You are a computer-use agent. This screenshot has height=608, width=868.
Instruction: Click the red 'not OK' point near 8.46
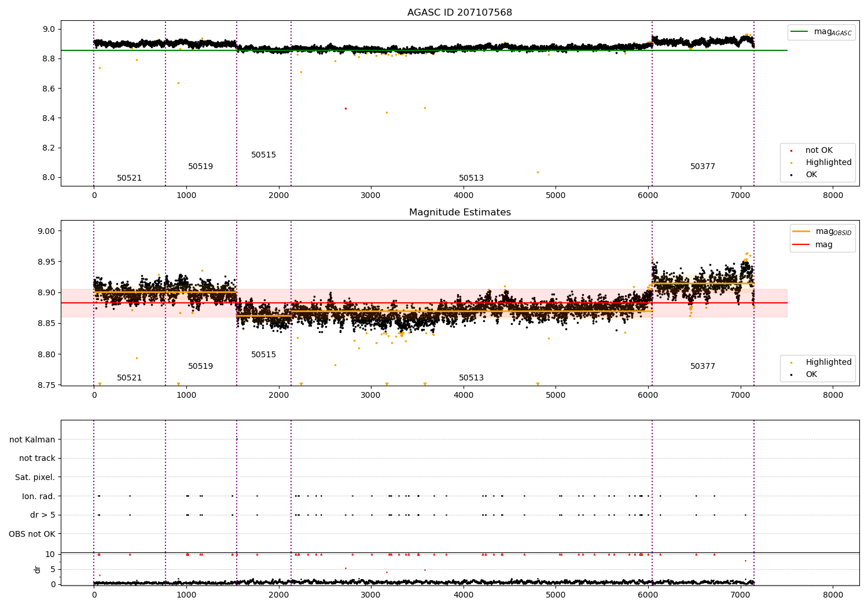[345, 109]
